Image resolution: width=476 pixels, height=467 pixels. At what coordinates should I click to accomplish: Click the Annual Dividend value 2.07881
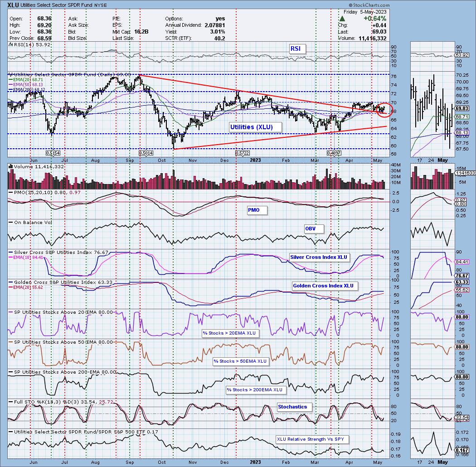point(214,25)
